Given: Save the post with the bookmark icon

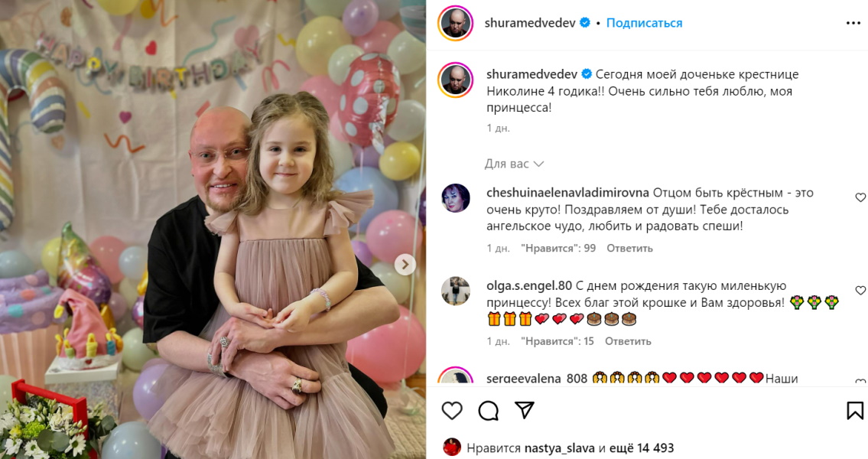Looking at the screenshot, I should pos(855,410).
